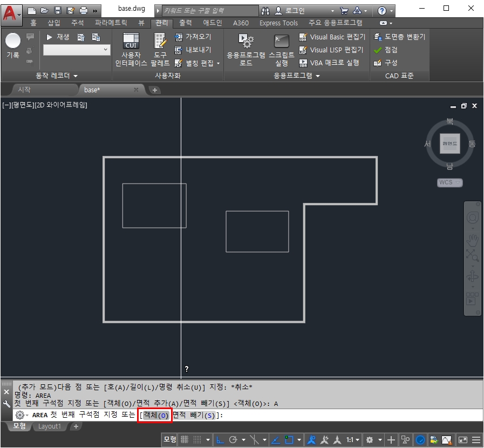Click the Open file folder icon

[x=45, y=11]
